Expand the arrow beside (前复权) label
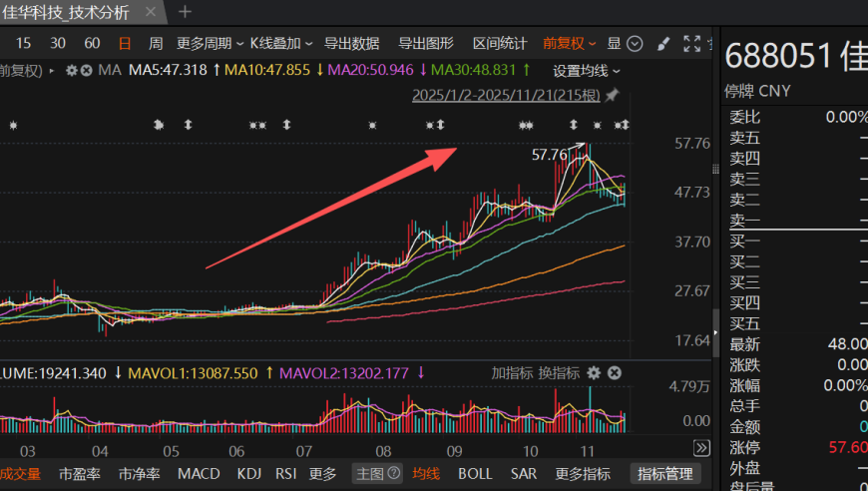The image size is (868, 491). tap(52, 71)
